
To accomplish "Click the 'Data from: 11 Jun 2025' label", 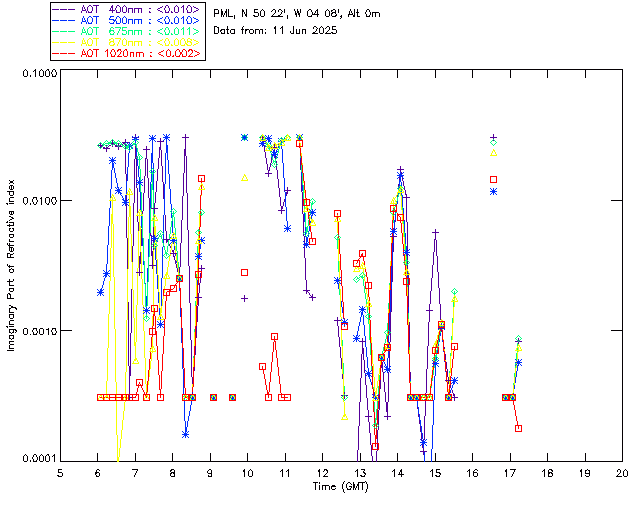I will 276,30.
